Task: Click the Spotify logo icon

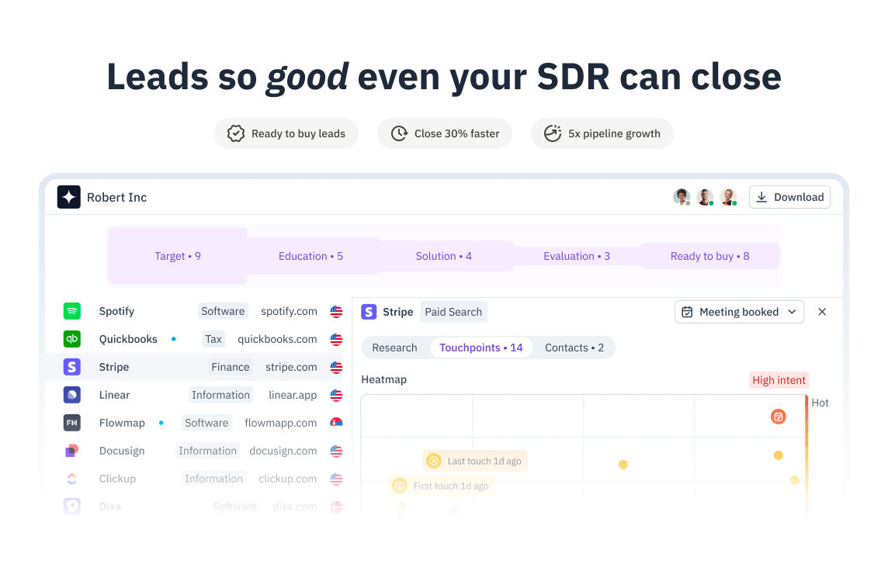Action: (x=72, y=311)
